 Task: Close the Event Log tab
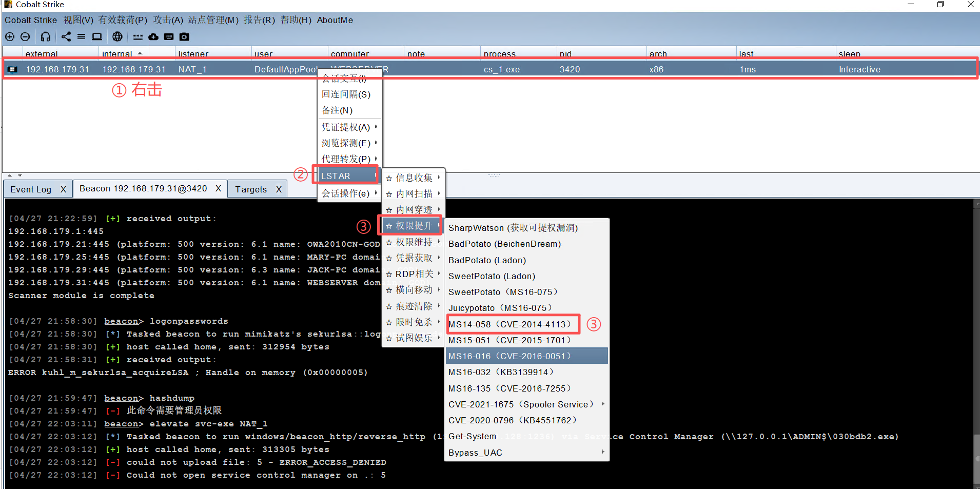pyautogui.click(x=63, y=189)
